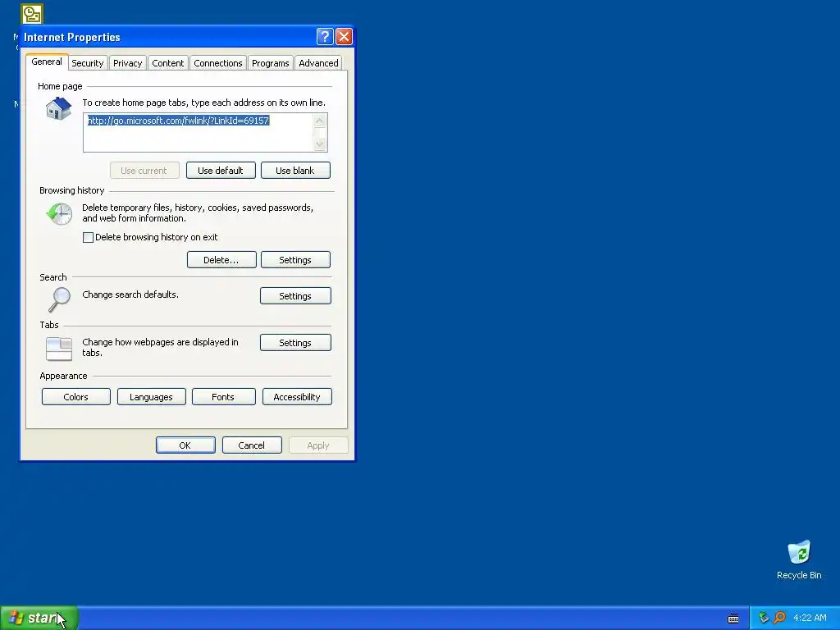Image resolution: width=840 pixels, height=630 pixels.
Task: Click the Tabs section window icon
Action: pos(59,348)
